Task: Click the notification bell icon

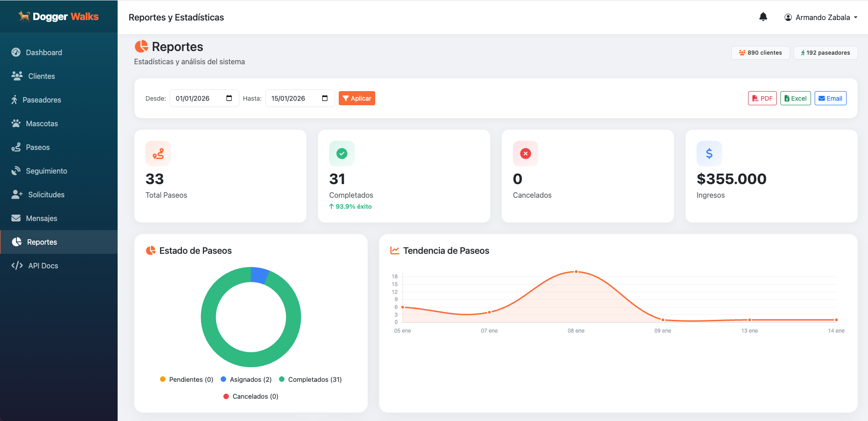Action: [x=763, y=17]
